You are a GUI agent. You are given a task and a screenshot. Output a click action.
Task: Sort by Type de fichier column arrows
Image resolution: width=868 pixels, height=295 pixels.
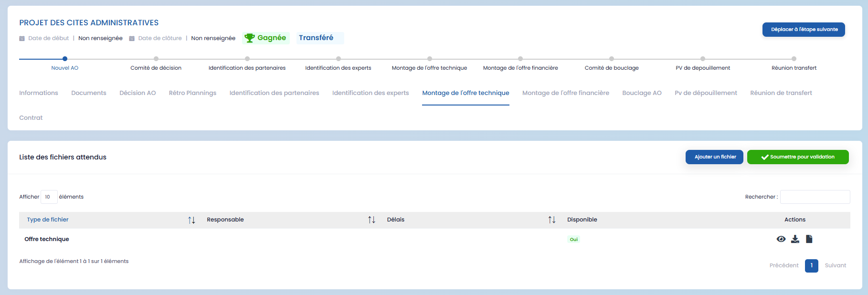click(191, 220)
